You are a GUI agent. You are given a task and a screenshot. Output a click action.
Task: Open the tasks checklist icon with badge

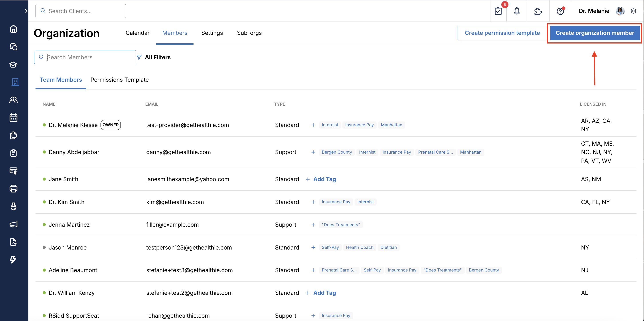pyautogui.click(x=498, y=11)
